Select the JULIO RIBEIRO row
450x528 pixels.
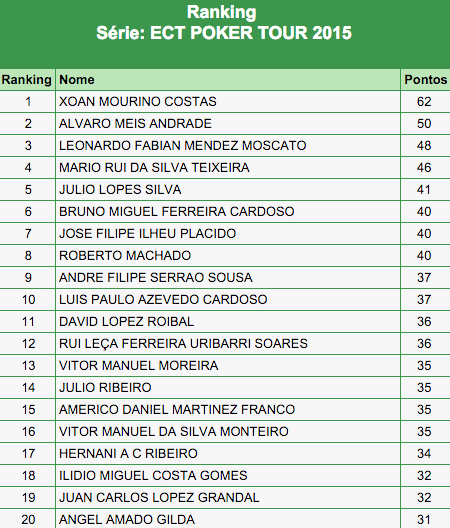pyautogui.click(x=225, y=388)
